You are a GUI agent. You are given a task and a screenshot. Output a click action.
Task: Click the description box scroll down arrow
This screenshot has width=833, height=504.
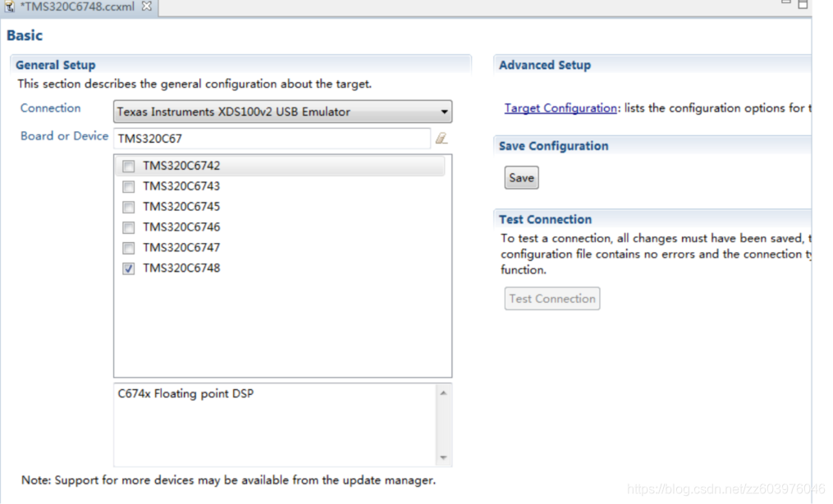click(x=444, y=457)
